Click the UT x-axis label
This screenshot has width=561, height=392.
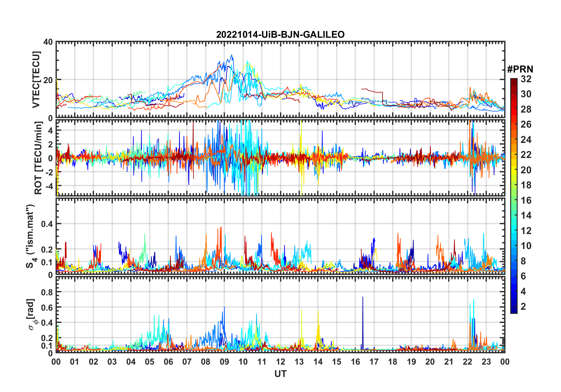(280, 374)
